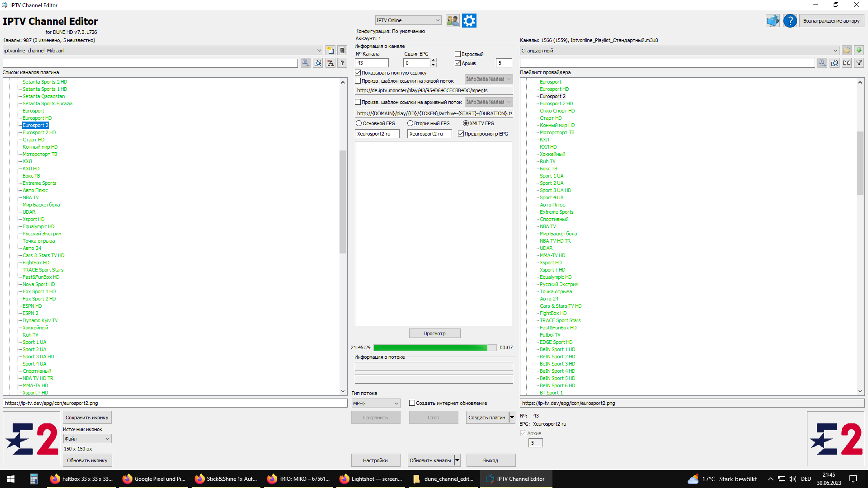Open the playlist filter funnel icon
This screenshot has height=488, width=868.
coord(859,63)
